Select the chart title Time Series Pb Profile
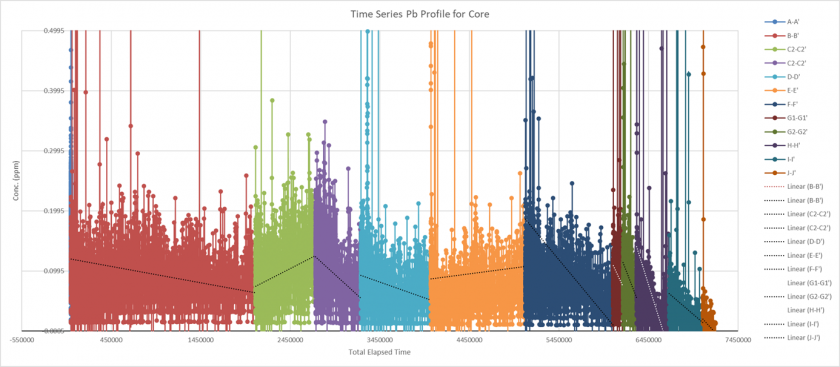The width and height of the screenshot is (840, 367). [419, 14]
